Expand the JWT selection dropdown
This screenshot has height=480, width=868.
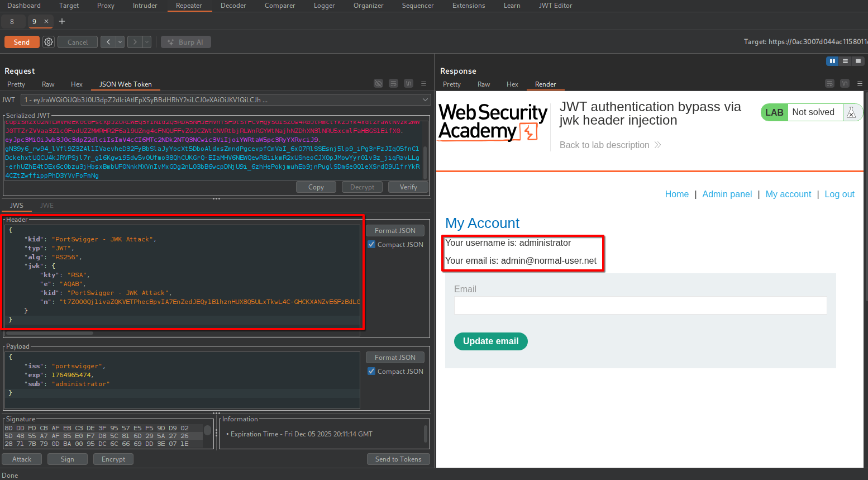[x=425, y=100]
